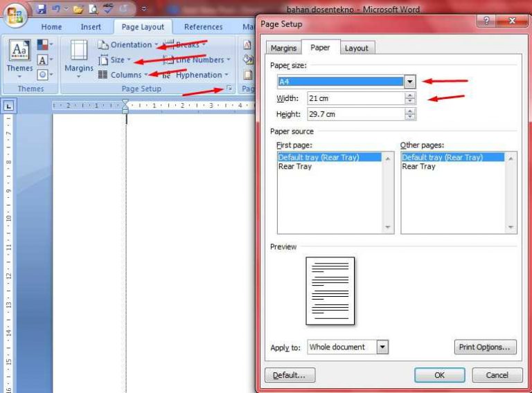Image resolution: width=532 pixels, height=393 pixels.
Task: Decrease Height with the down spinner
Action: pyautogui.click(x=410, y=117)
